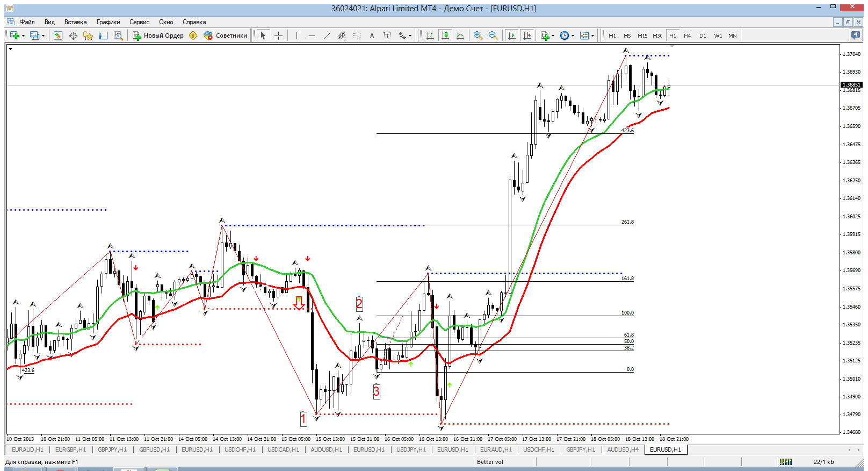Screen dimensions: 868x471
Task: Choose the Text Label tool
Action: (x=387, y=35)
